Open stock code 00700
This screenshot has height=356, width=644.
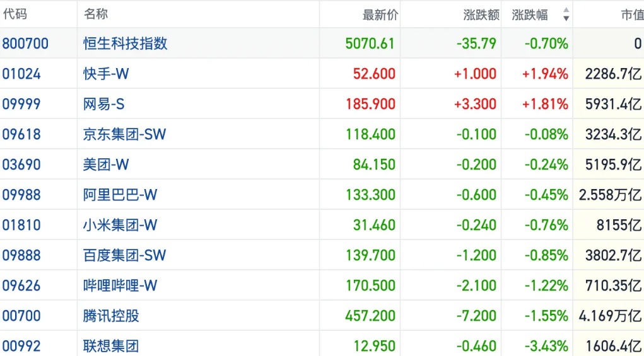pos(22,316)
